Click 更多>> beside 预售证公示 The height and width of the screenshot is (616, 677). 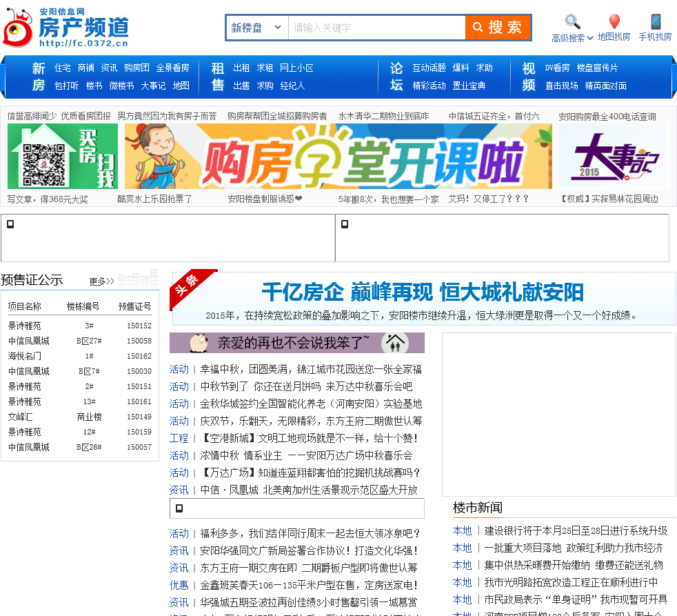(101, 281)
